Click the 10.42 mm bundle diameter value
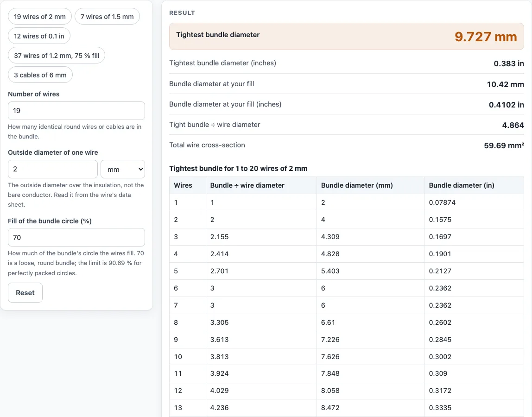 [x=505, y=84]
